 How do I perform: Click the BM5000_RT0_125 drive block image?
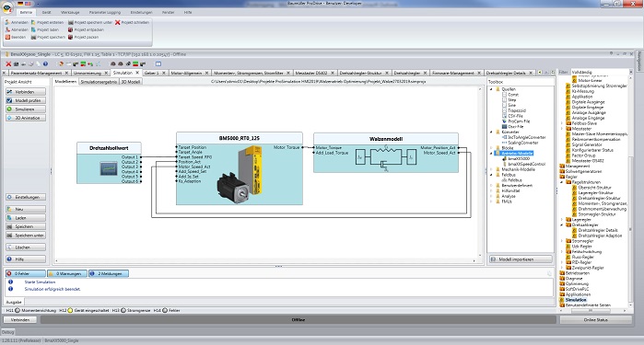240,175
